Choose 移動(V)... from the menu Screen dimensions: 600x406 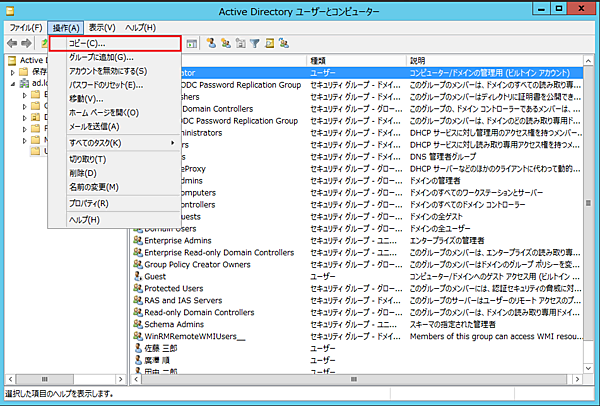point(115,99)
